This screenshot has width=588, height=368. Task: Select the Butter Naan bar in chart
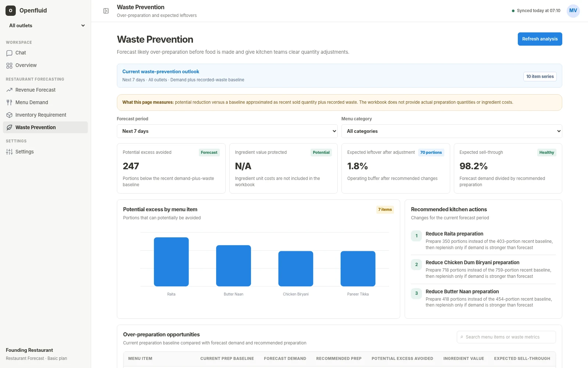point(233,266)
